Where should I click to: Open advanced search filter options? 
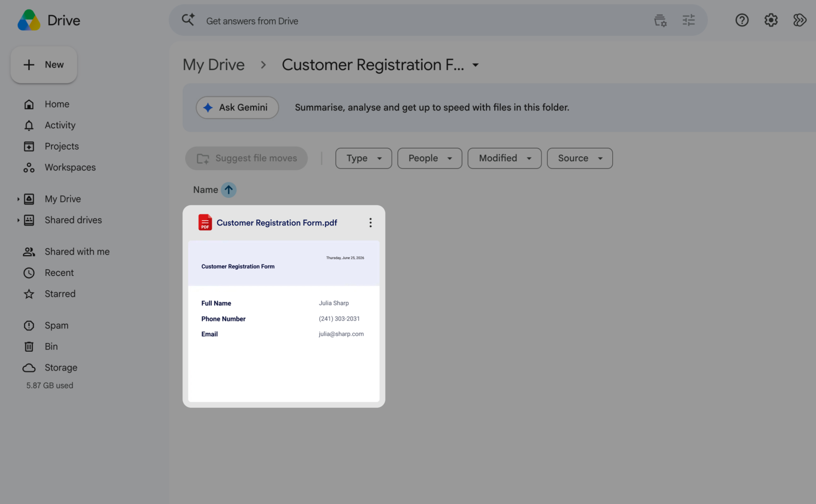pos(689,20)
